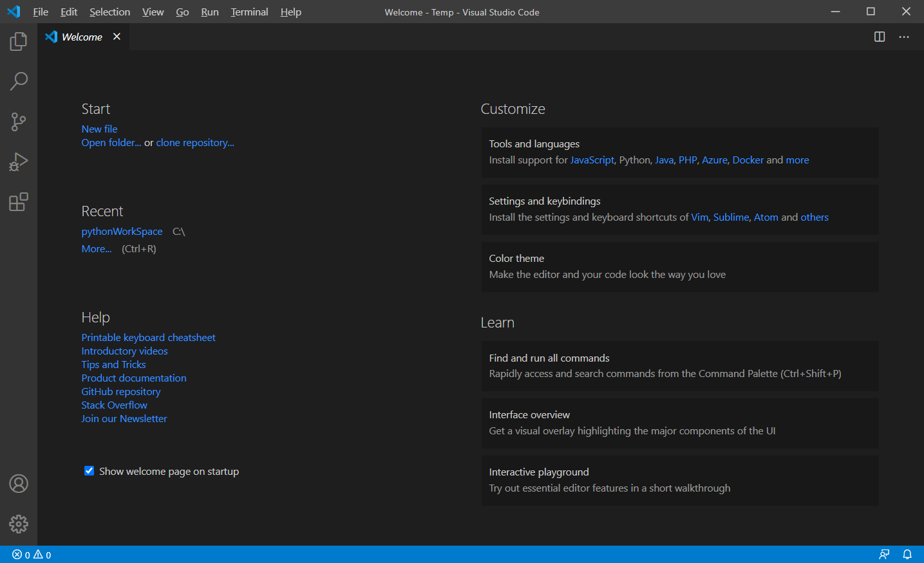Open GitHub repository link

point(121,391)
